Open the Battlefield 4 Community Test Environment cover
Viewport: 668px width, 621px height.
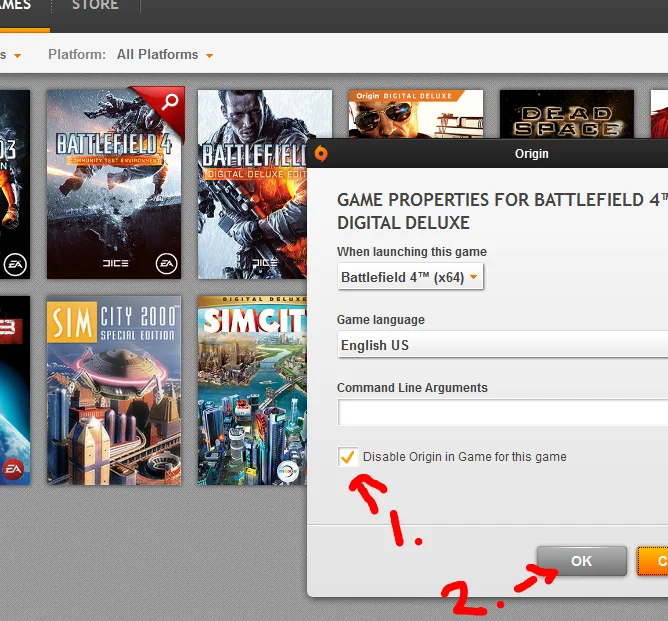pyautogui.click(x=114, y=184)
